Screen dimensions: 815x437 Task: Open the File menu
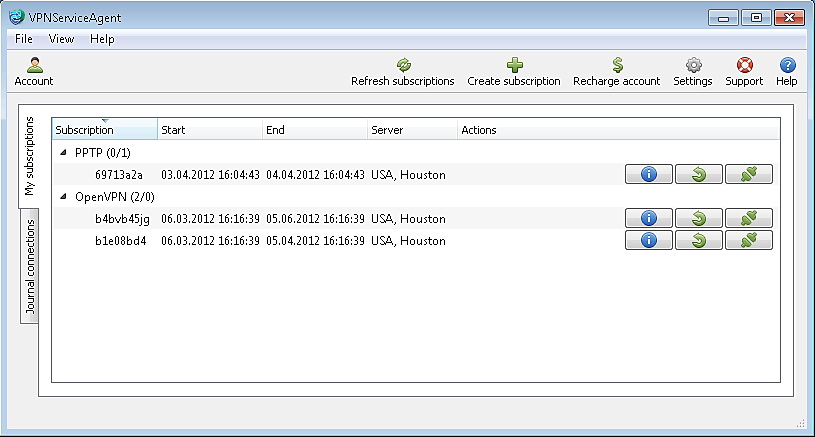pos(24,39)
